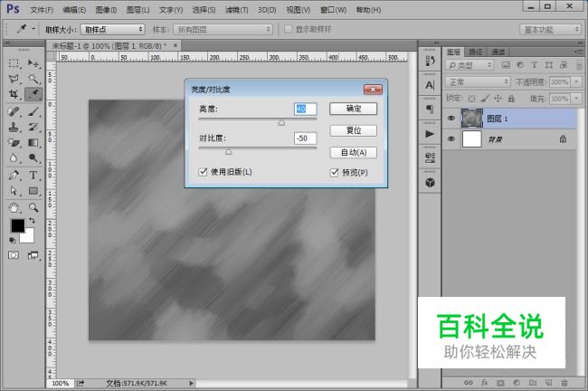
Task: Select the Healing Brush tool
Action: 14,111
